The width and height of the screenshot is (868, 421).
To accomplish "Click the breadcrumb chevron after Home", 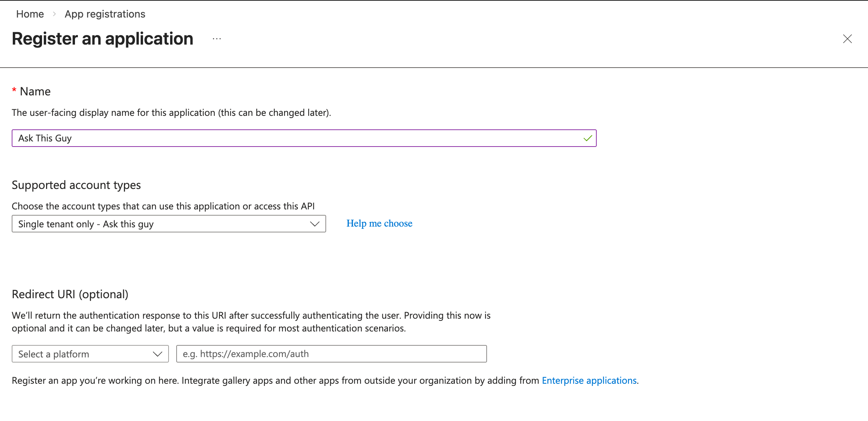I will click(x=54, y=14).
